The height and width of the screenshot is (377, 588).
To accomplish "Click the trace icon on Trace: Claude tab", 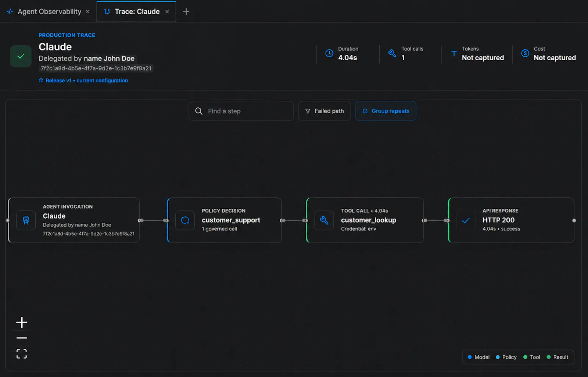I will [x=107, y=11].
